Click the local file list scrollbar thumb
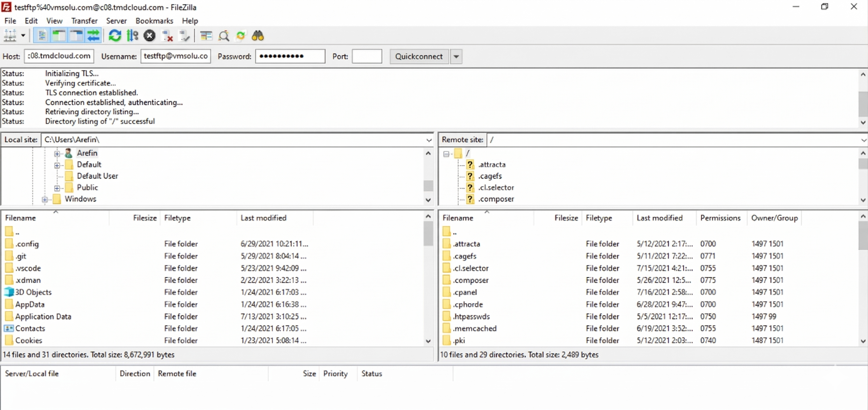868x410 pixels. [x=428, y=234]
